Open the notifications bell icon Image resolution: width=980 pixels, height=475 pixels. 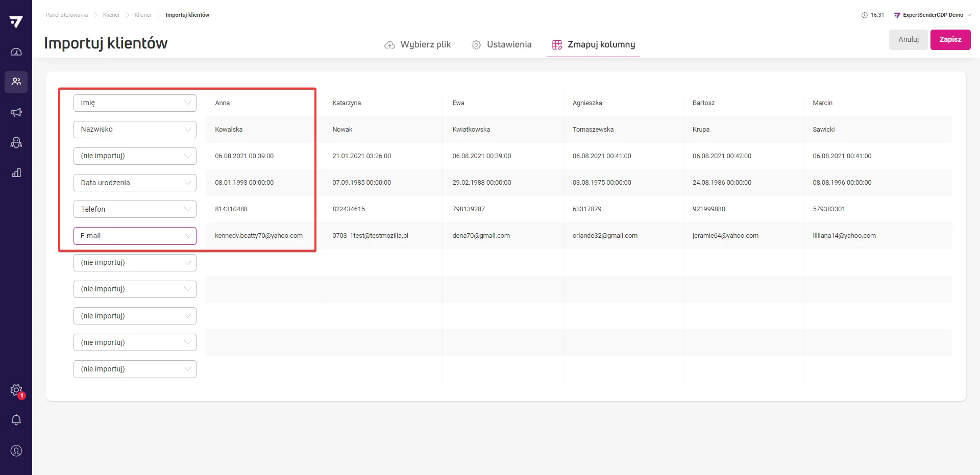16,420
